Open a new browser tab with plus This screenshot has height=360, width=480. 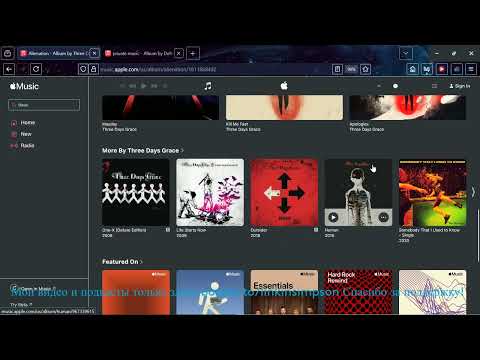click(x=193, y=53)
